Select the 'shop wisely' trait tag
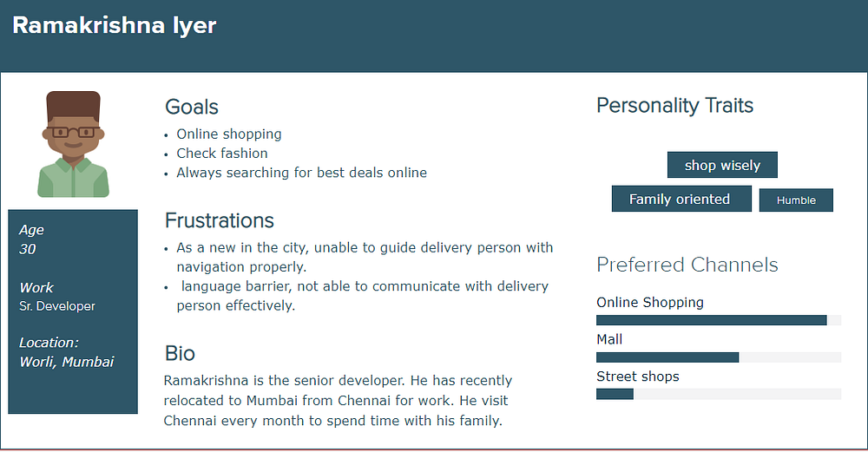 722,165
